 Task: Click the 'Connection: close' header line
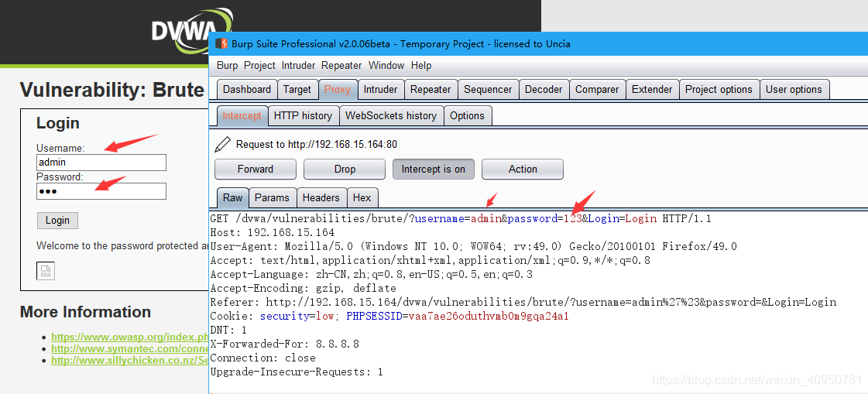[x=263, y=358]
